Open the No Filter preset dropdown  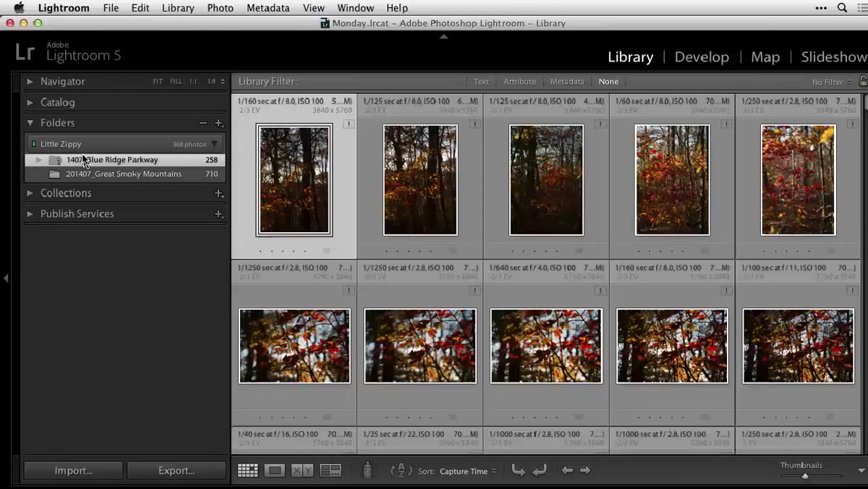(831, 82)
